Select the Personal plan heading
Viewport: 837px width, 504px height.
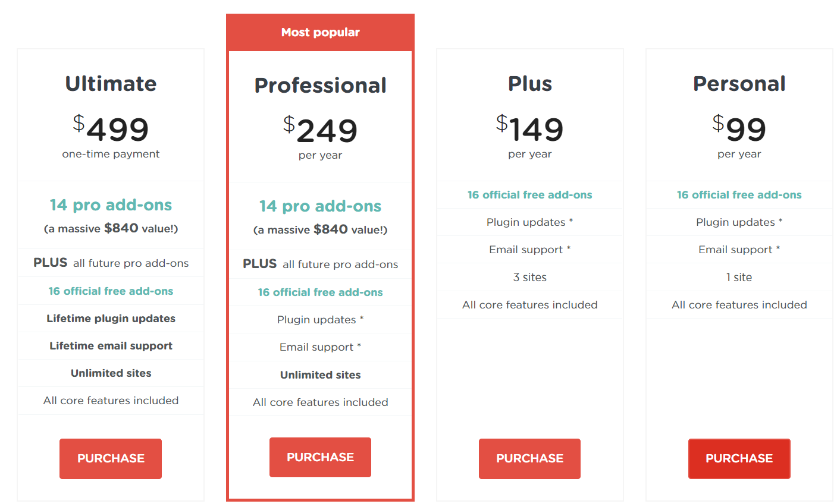pyautogui.click(x=739, y=84)
